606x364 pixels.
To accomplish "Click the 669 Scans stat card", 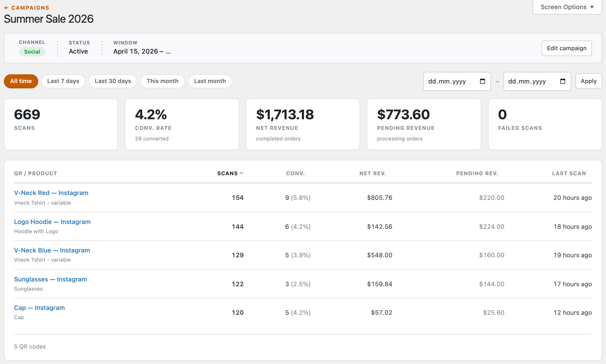I will coord(61,124).
